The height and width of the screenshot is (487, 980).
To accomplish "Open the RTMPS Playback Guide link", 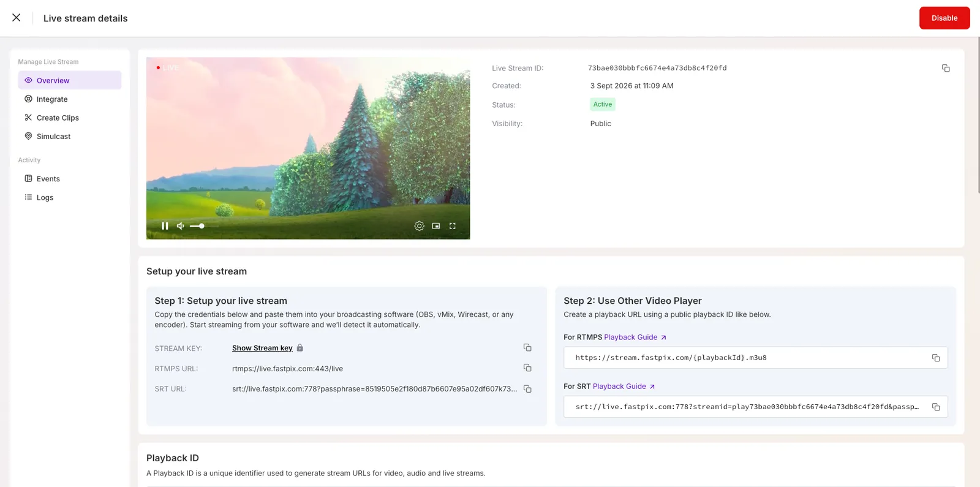I will click(x=635, y=338).
